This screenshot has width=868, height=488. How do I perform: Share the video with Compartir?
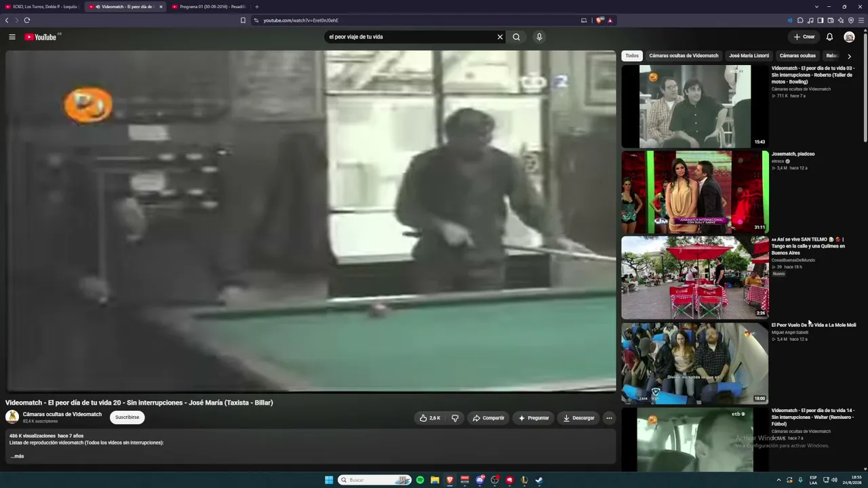[488, 418]
